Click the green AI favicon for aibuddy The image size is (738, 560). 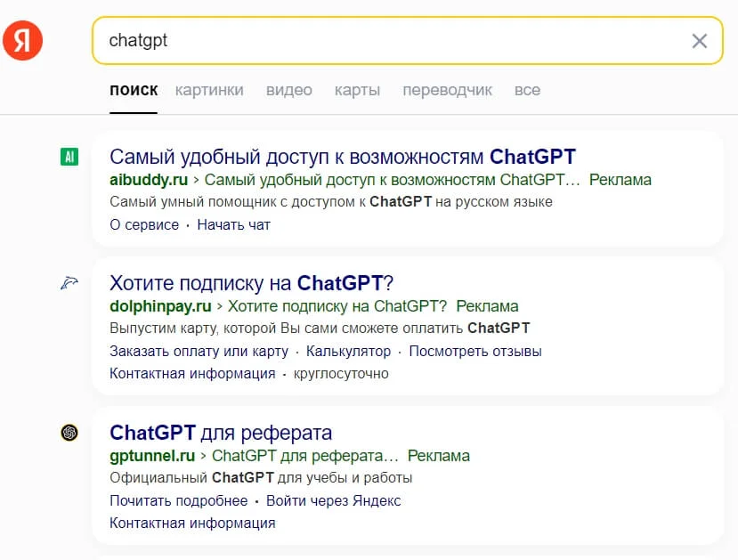tap(69, 158)
